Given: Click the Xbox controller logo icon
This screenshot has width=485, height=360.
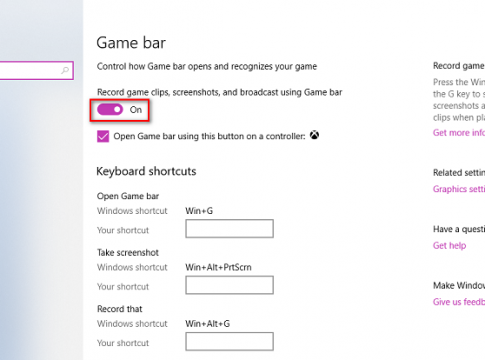Looking at the screenshot, I should tap(314, 135).
